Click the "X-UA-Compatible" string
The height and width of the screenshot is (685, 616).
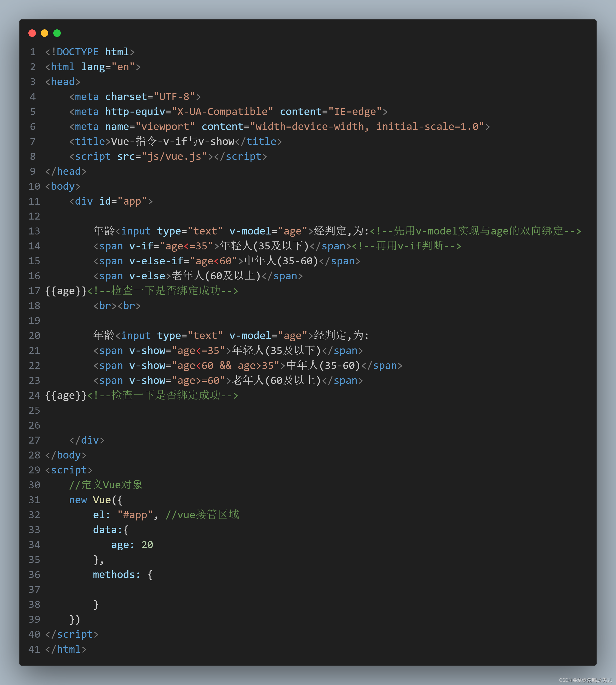[222, 112]
